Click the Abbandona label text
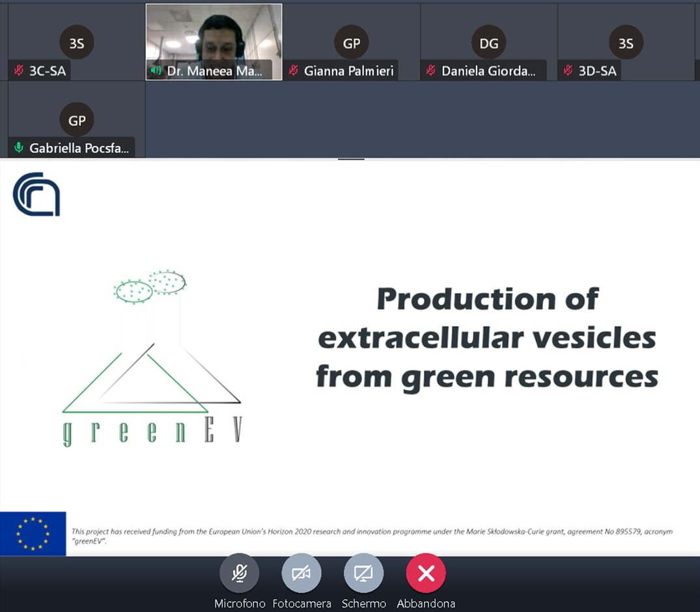700x612 pixels. [426, 604]
